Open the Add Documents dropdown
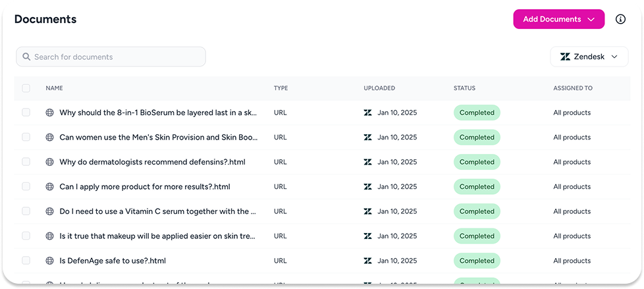The image size is (644, 289). [558, 19]
